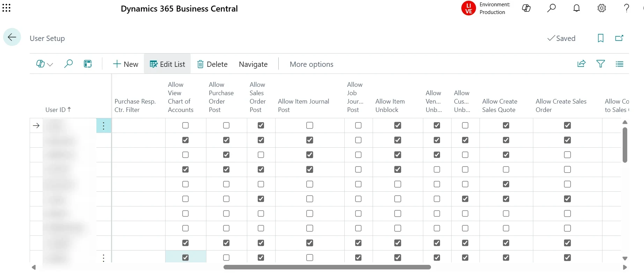Click the first row's Purchase Resp. Ctr. Filter field
The width and height of the screenshot is (644, 275).
pos(139,126)
